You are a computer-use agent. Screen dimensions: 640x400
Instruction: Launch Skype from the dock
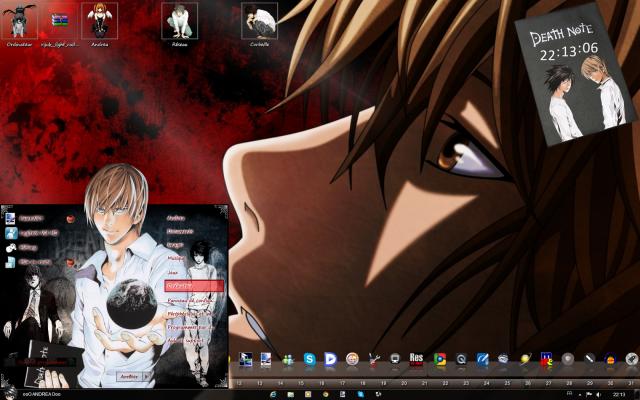[310, 359]
